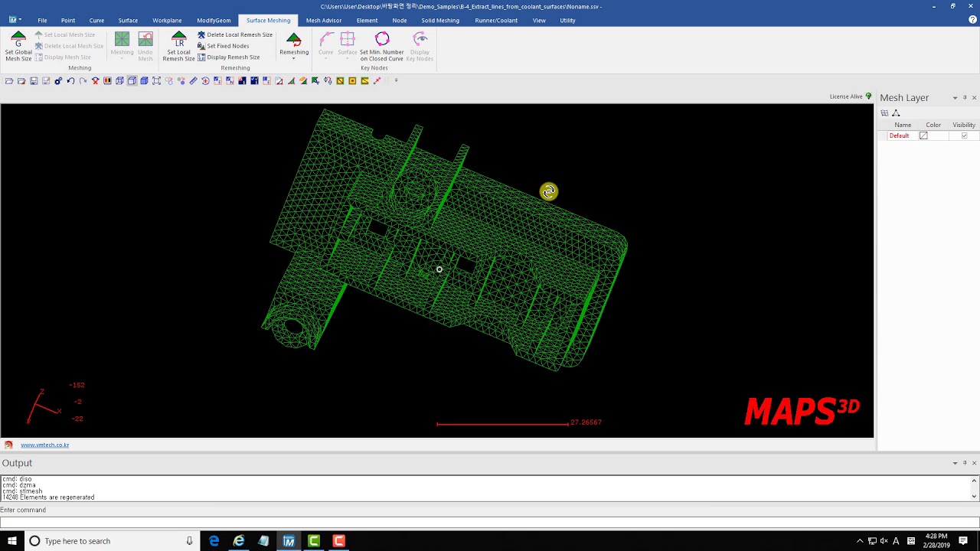Switch to the ModifyGeom tab
Image resolution: width=980 pixels, height=551 pixels.
[x=214, y=21]
